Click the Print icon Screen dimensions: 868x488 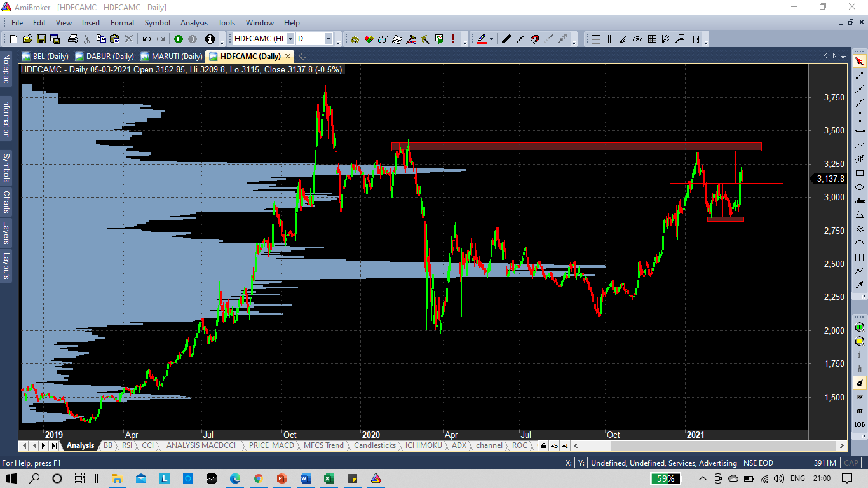(73, 39)
